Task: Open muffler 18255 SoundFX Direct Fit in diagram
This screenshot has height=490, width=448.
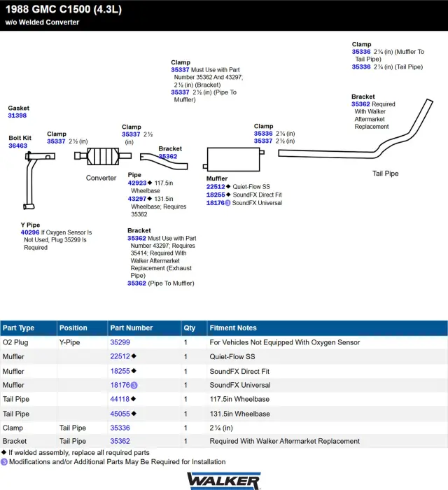Action: pos(216,195)
